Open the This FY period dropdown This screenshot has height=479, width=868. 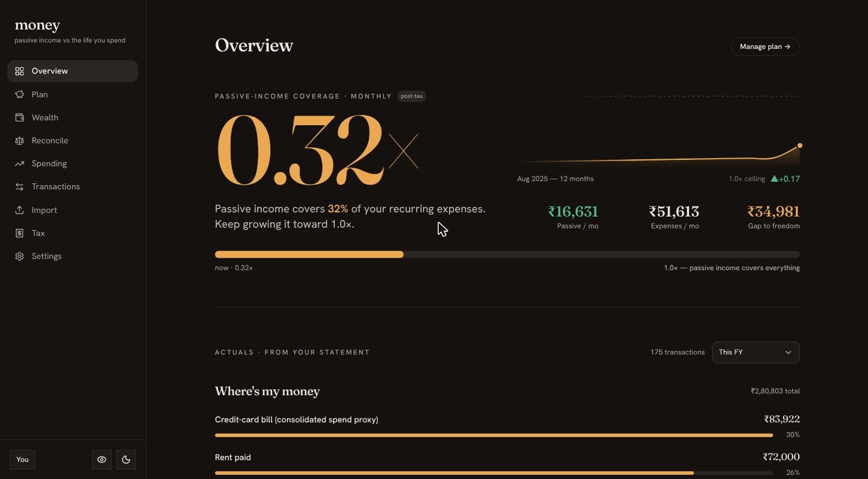[756, 352]
